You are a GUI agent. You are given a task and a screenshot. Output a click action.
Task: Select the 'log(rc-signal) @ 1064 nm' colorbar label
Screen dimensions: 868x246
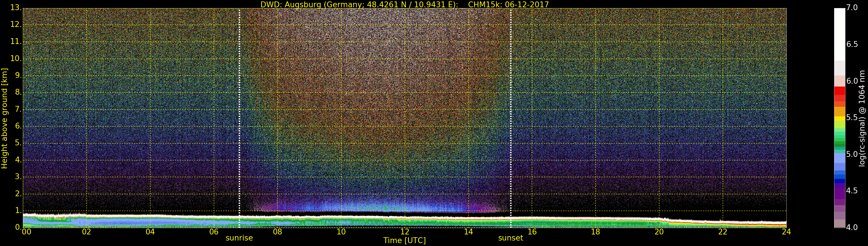[x=862, y=118]
